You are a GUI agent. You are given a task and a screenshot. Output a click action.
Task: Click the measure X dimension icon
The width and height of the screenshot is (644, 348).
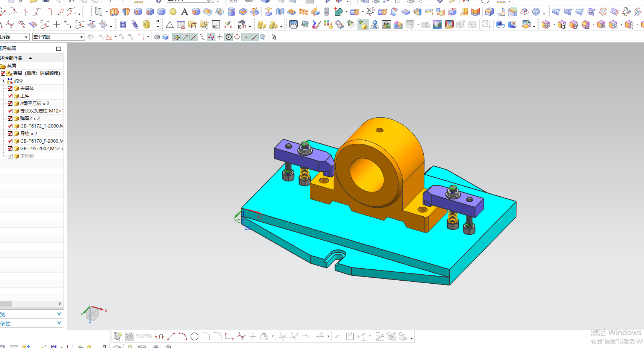click(x=370, y=11)
